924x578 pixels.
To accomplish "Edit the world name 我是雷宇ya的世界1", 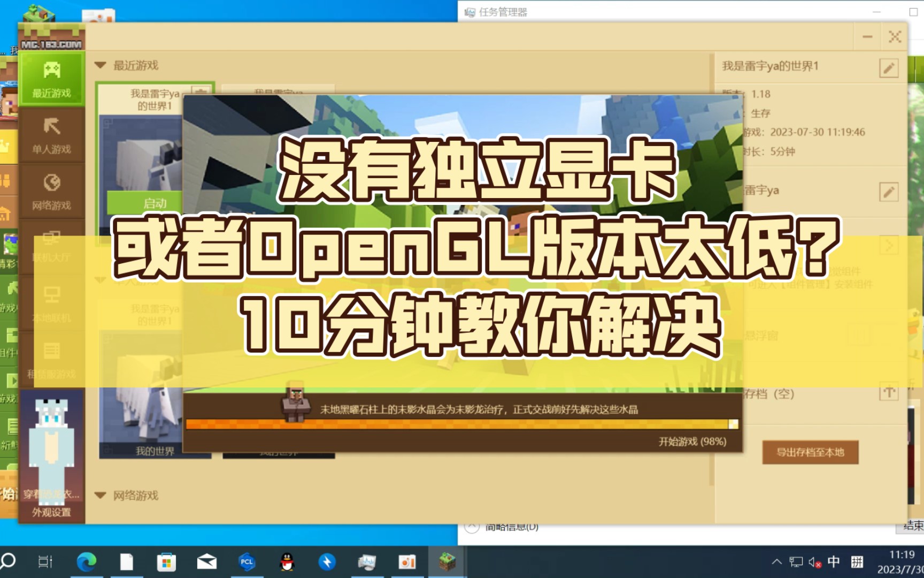I will [889, 68].
